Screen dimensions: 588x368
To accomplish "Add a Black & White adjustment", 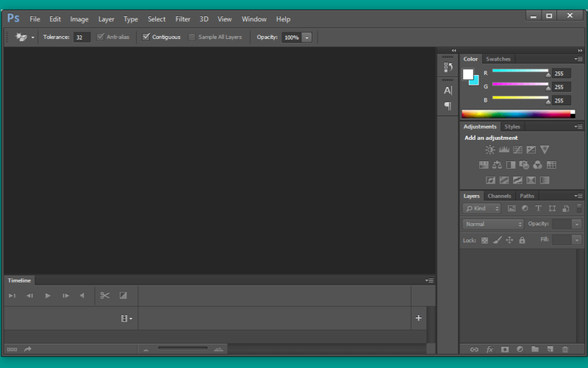I will point(511,165).
